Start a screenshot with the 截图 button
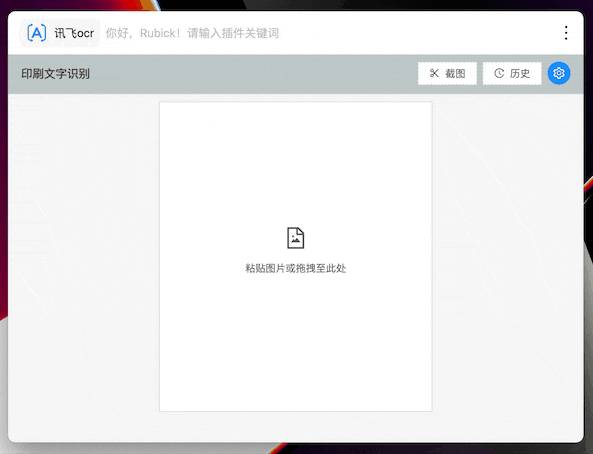Image resolution: width=593 pixels, height=454 pixels. 447,73
